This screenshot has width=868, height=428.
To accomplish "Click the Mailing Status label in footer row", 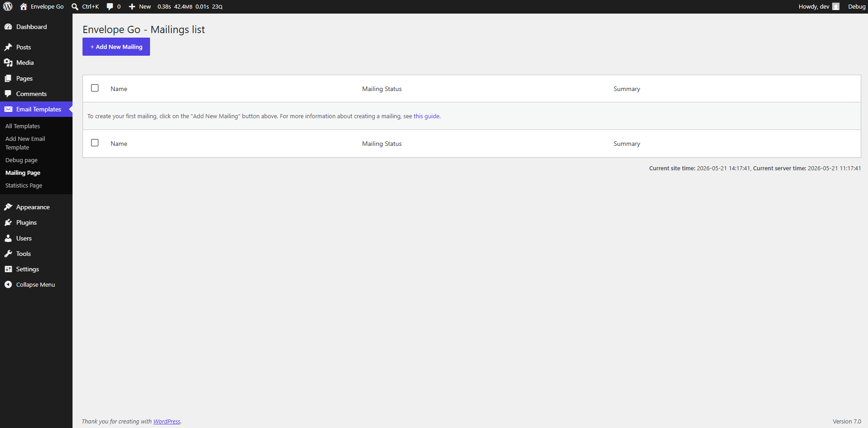I will pyautogui.click(x=382, y=144).
